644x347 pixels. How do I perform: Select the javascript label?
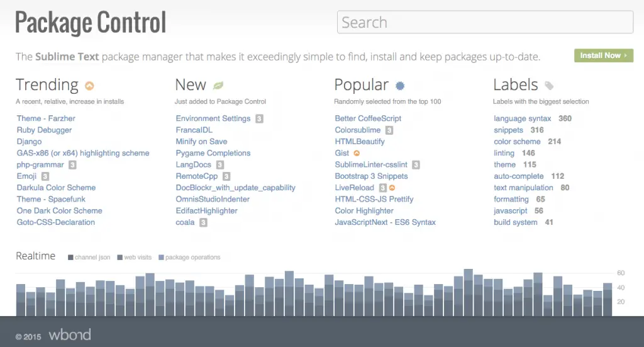(x=511, y=210)
